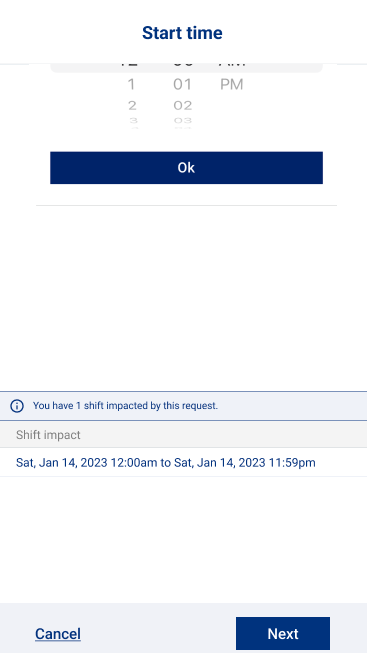This screenshot has height=653, width=367.
Task: Click the '1 shift impacted' notice text
Action: coord(125,406)
